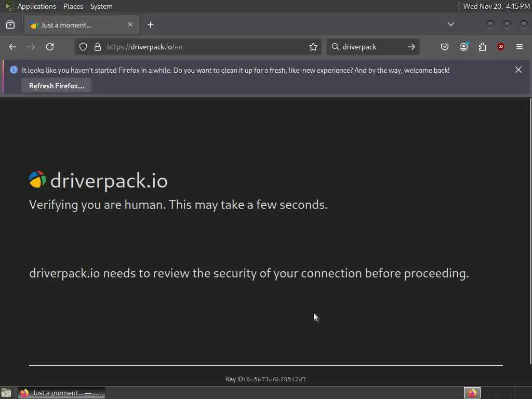This screenshot has height=399, width=532.
Task: Switch to Just a moment taskbar window
Action: click(61, 393)
